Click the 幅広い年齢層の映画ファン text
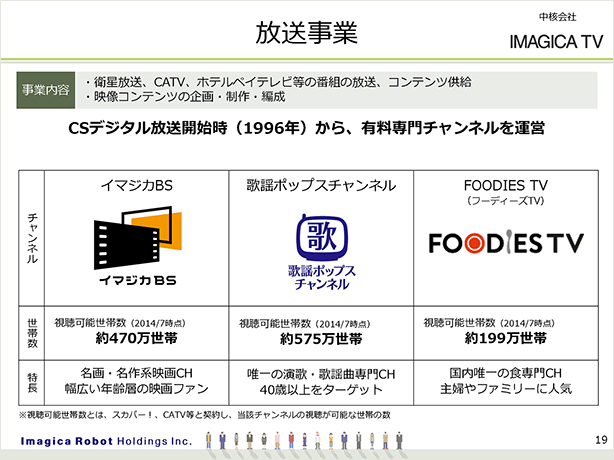The image size is (614, 460). 137,389
